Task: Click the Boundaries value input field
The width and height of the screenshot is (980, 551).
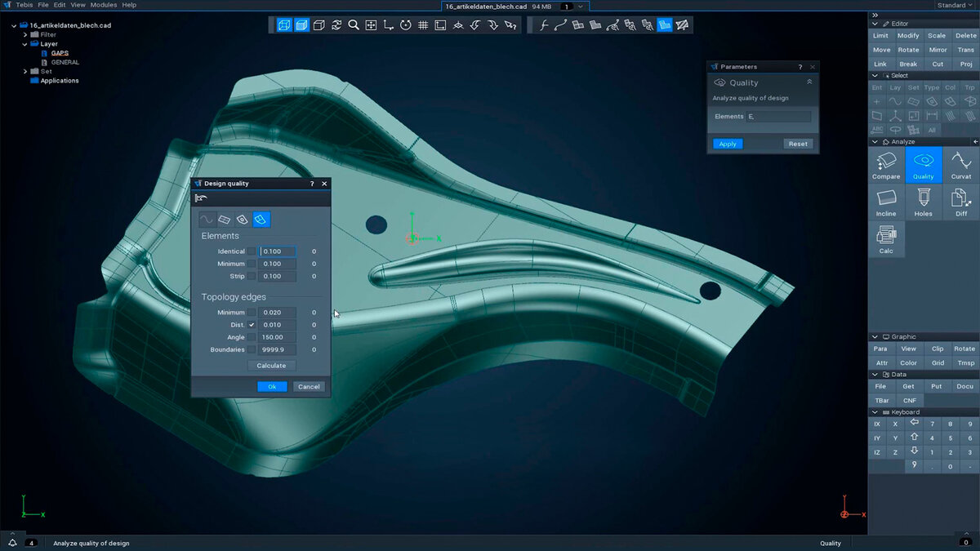Action: click(x=278, y=349)
